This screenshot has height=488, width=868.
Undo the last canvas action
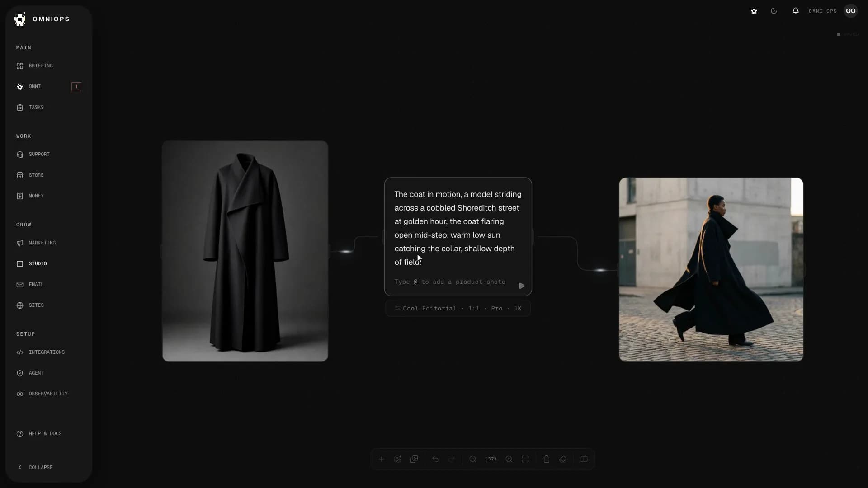point(435,460)
